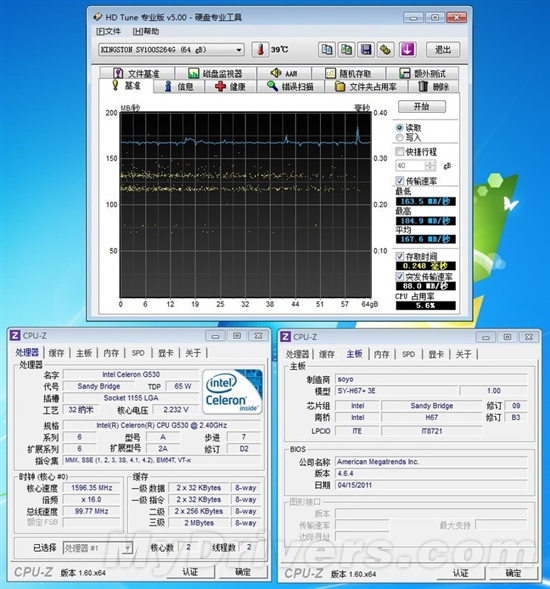This screenshot has width=550, height=589.
Task: Enable the 快捷行程 short stroke checkbox
Action: pos(400,151)
